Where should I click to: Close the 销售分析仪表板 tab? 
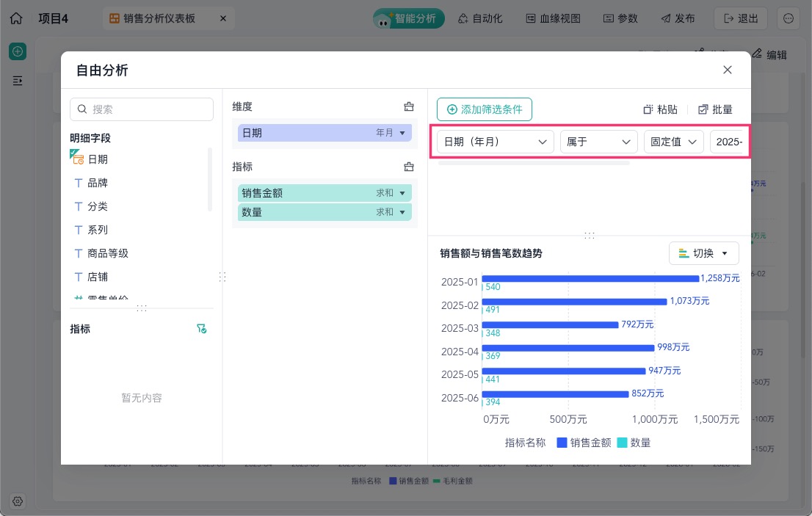(222, 18)
